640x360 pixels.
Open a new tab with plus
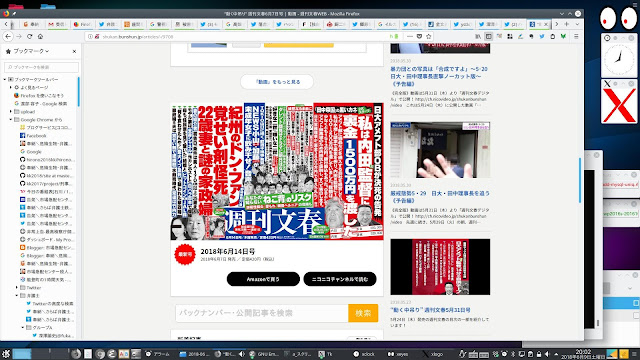[567, 24]
